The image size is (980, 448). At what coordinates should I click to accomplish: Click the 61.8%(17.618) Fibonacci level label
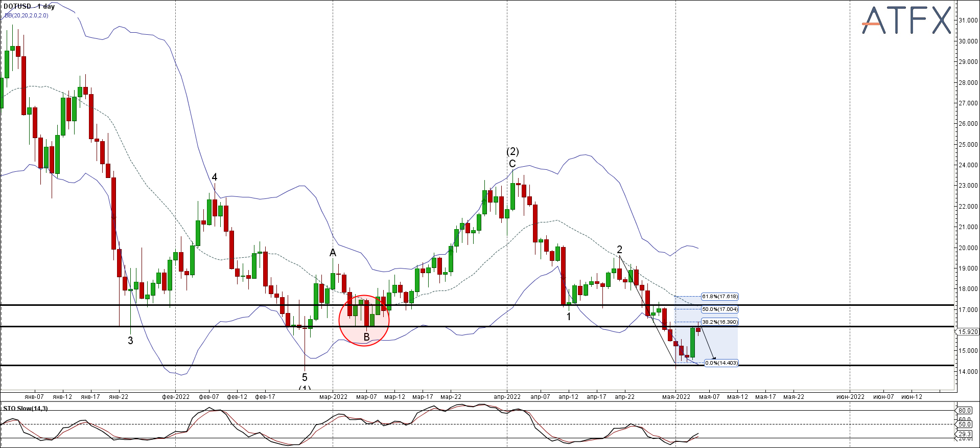(x=719, y=297)
